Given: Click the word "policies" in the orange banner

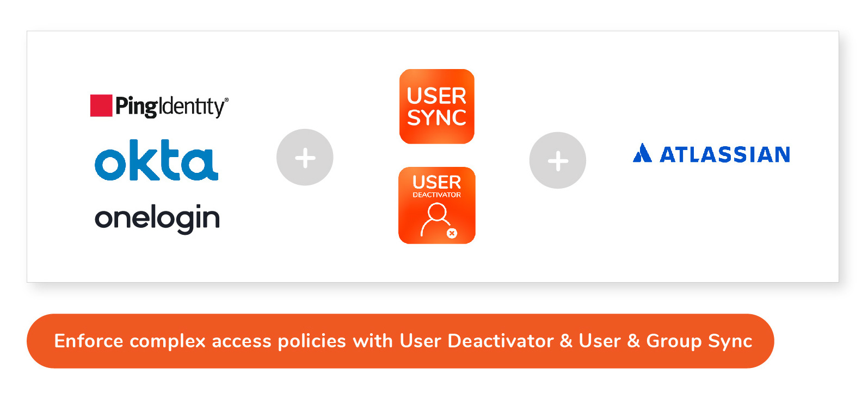Looking at the screenshot, I should tap(312, 341).
